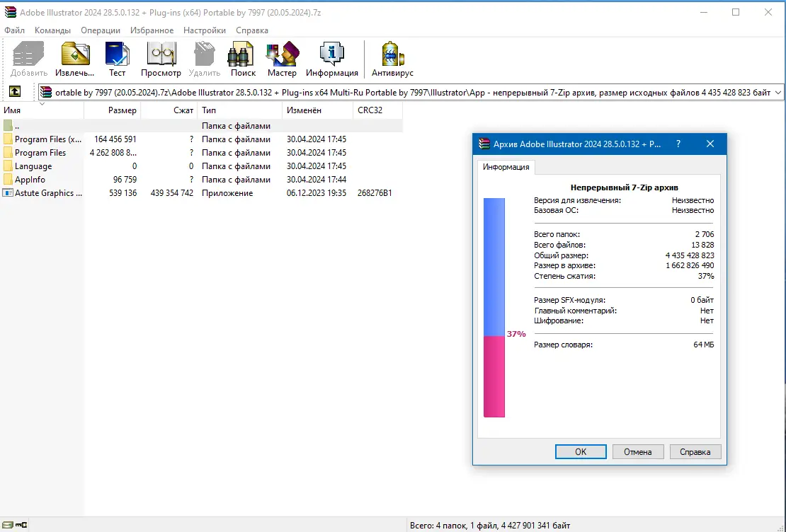
Task: Confirm the dialog with OK button
Action: [x=581, y=452]
